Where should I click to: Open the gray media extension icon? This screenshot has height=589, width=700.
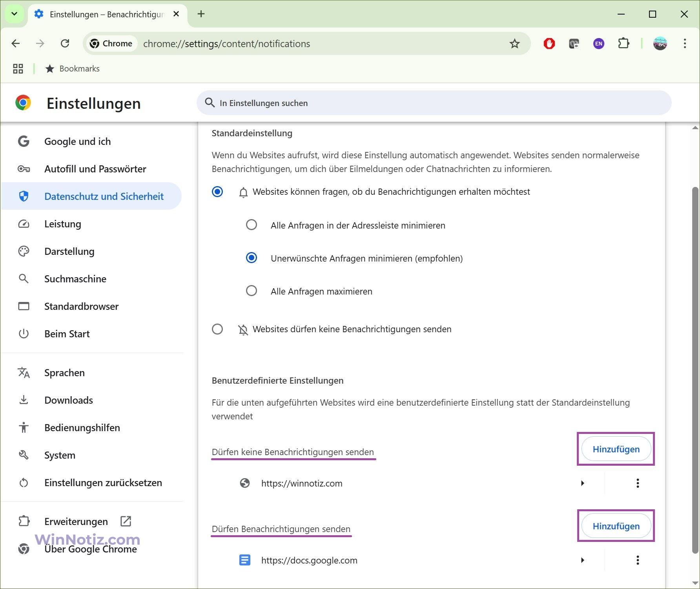(x=574, y=44)
